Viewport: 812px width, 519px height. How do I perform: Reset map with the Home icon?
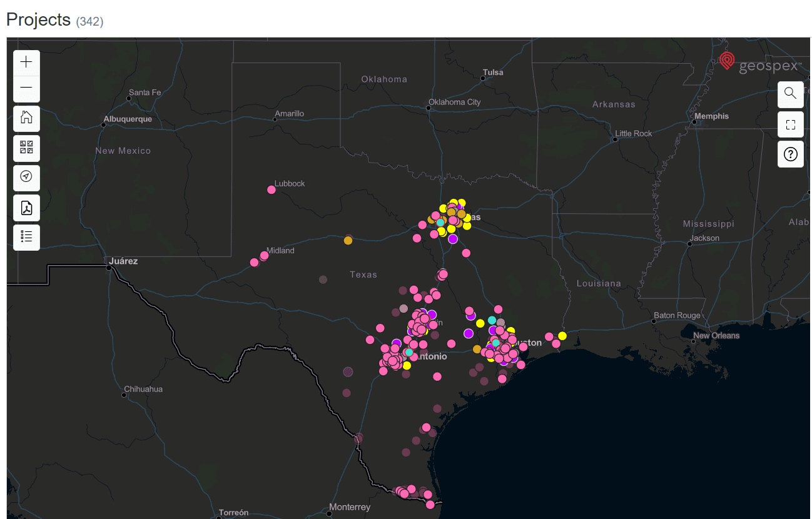[x=26, y=118]
